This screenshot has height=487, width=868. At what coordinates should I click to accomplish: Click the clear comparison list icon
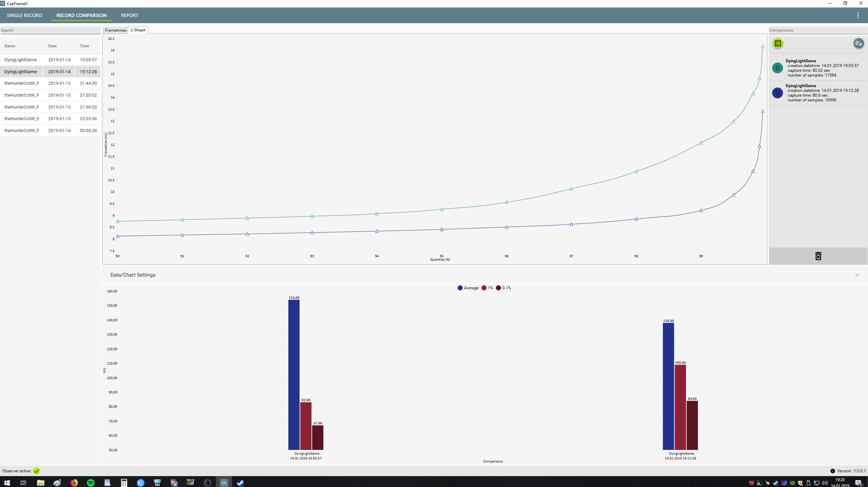click(858, 43)
